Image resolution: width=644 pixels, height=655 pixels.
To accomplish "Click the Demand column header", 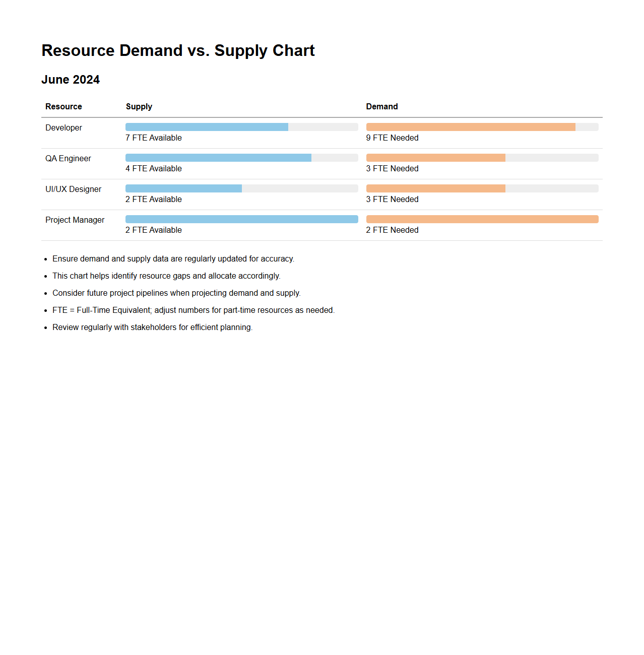I will [382, 107].
